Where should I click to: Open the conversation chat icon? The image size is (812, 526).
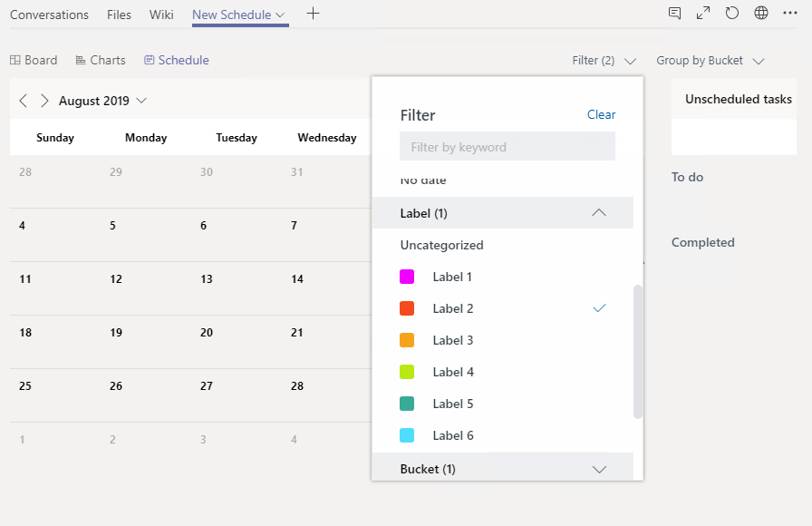pos(674,13)
